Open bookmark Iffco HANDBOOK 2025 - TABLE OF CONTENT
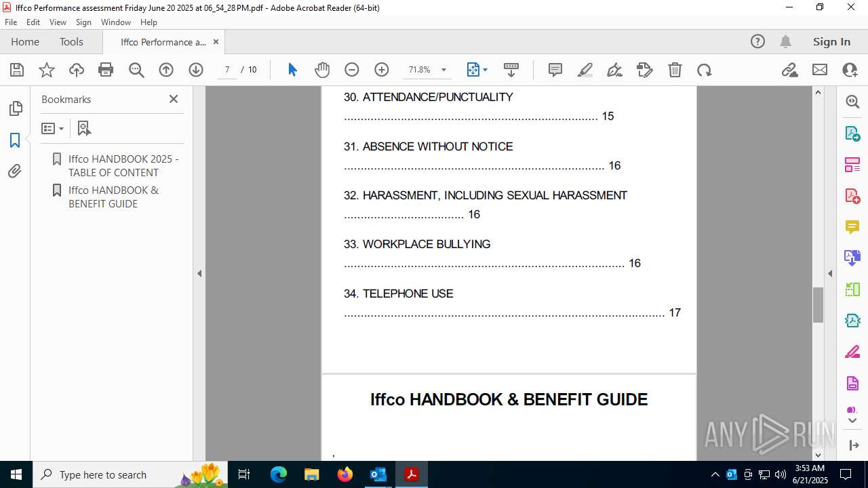The image size is (868, 488). coord(123,165)
